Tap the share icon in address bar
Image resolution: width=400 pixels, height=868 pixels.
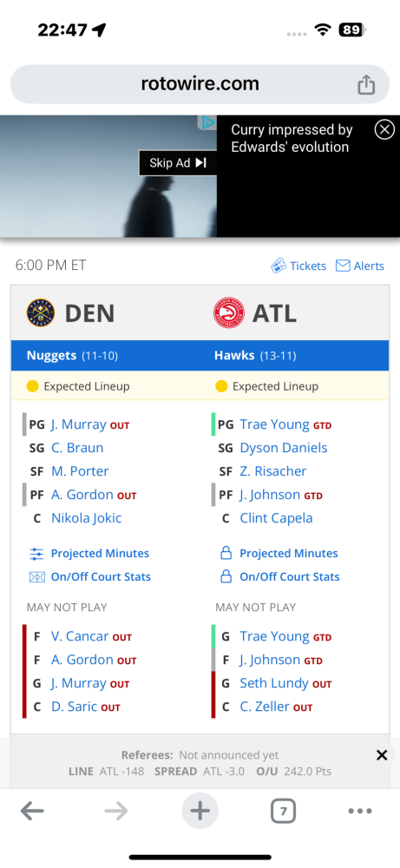coord(365,85)
